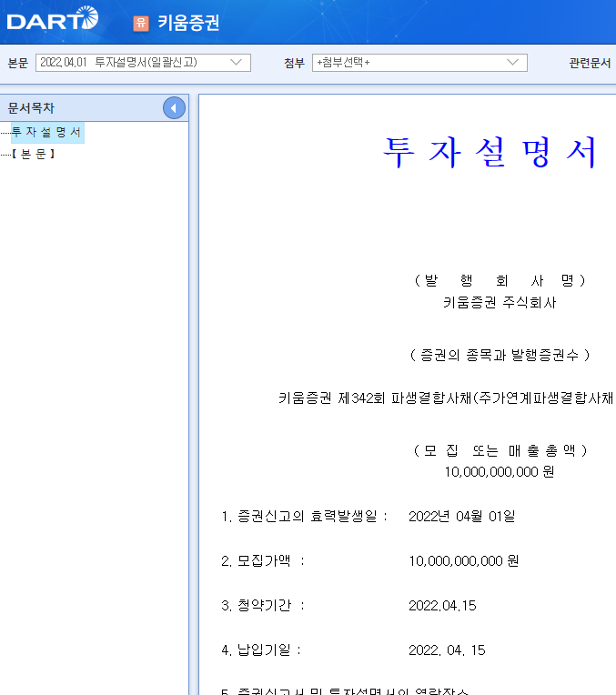Click the 첨부 label beside the dropdown

coord(295,63)
